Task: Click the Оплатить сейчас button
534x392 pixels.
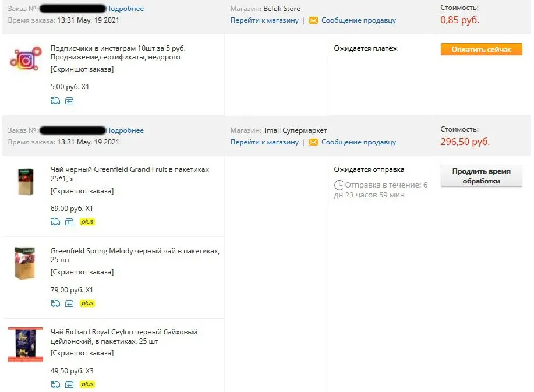Action: coord(481,50)
